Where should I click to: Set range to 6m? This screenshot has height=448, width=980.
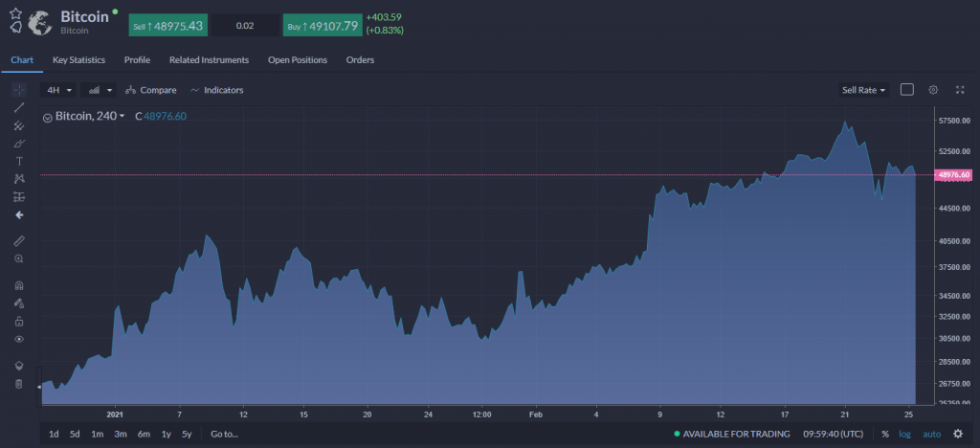coord(144,434)
